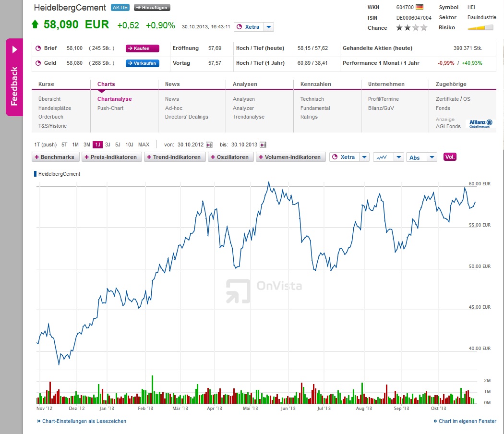Open the Charts tab
504x434 pixels.
click(106, 84)
